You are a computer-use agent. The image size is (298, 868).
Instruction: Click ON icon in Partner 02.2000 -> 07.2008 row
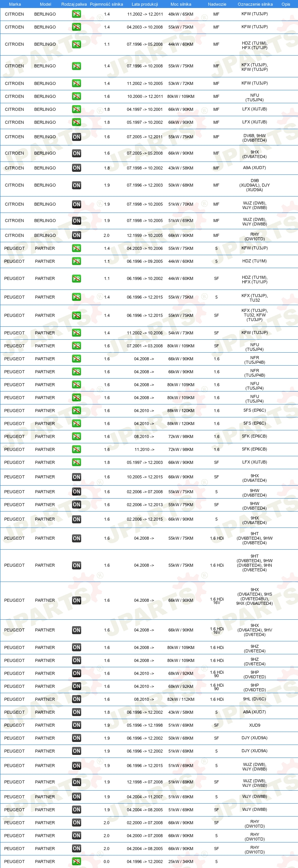point(77,823)
